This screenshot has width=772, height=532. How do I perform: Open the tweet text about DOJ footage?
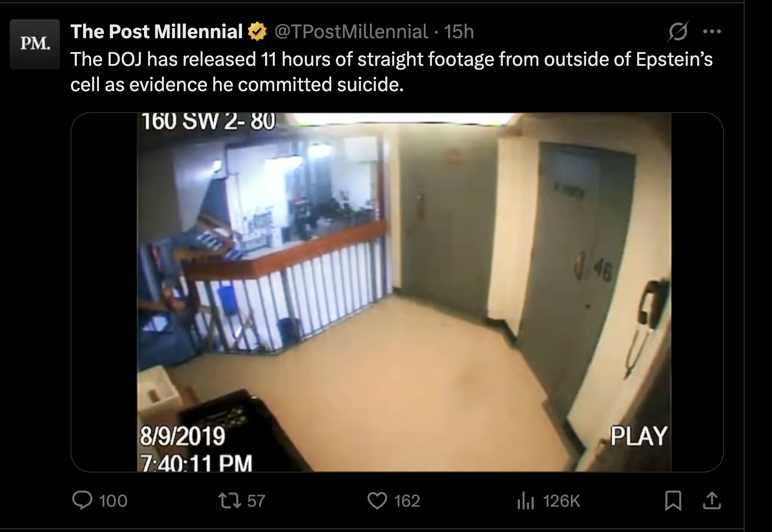392,72
